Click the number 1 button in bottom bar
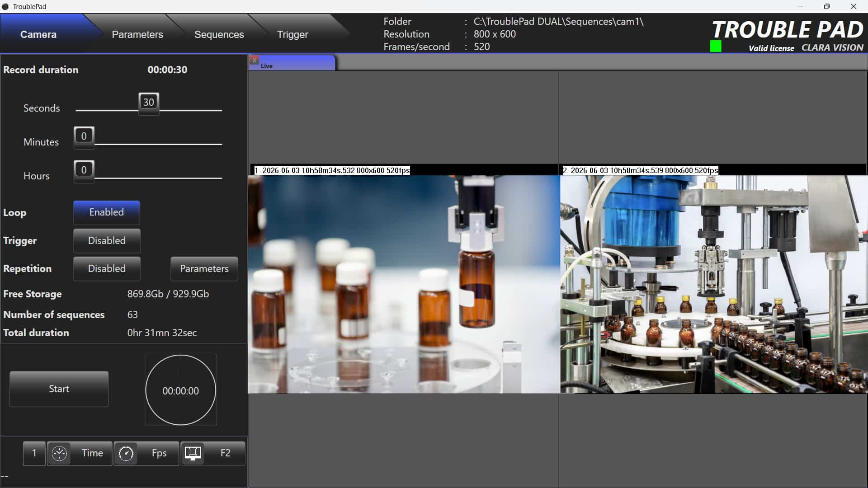868x488 pixels. point(34,453)
